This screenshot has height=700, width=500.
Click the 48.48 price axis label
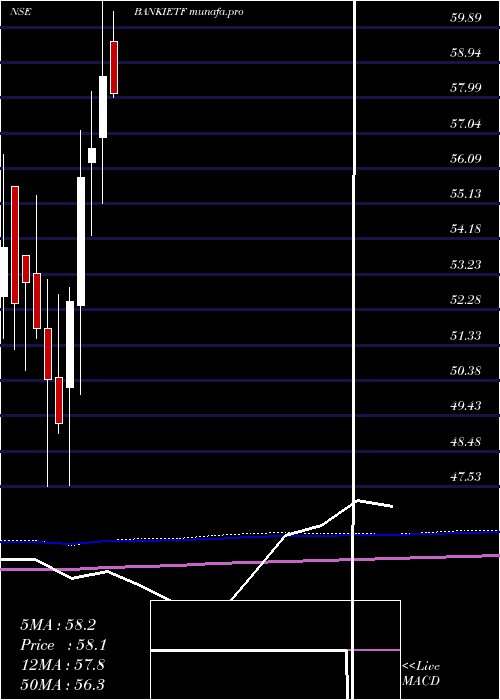[465, 442]
